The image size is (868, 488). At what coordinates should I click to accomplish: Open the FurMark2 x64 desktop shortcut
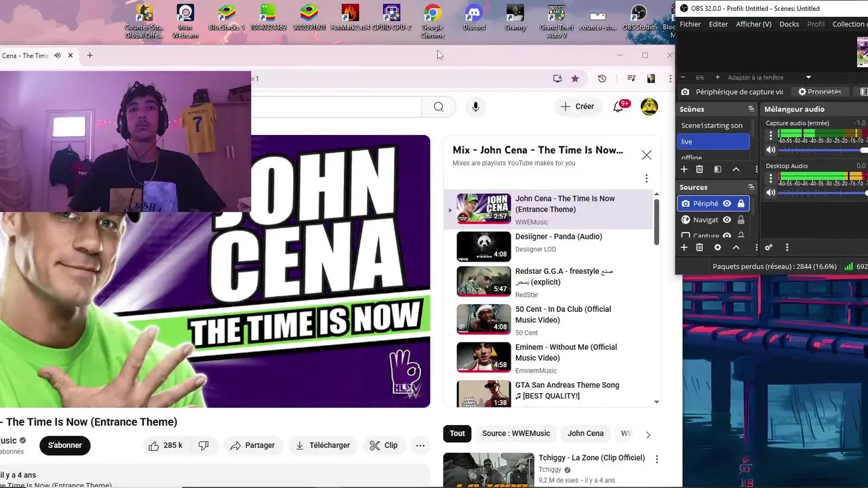coord(351,18)
